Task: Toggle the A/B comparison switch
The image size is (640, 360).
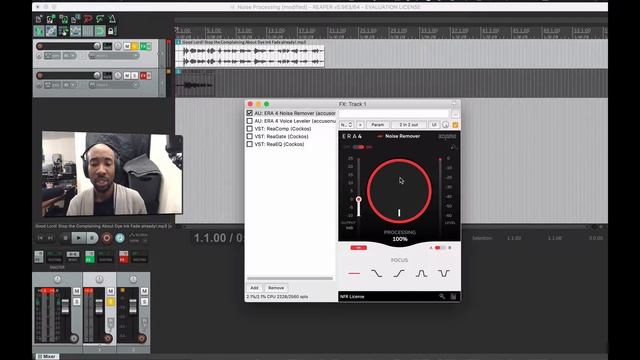Action: coord(440,248)
